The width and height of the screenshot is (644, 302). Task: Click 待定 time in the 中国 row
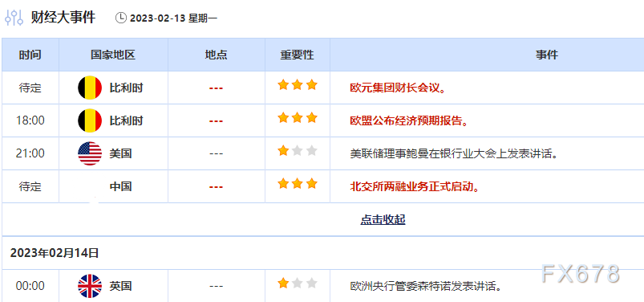30,187
